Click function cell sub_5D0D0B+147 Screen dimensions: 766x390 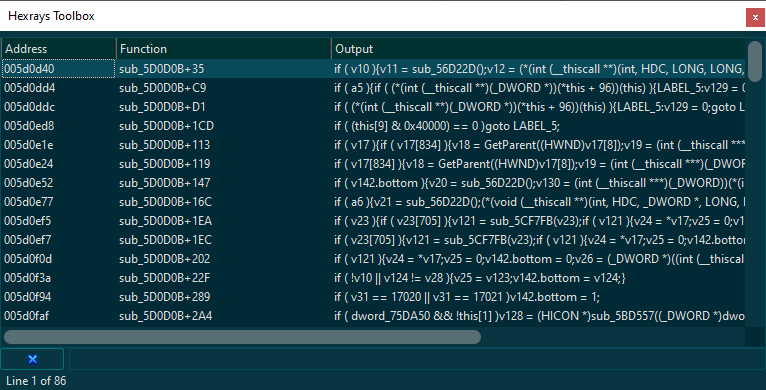pyautogui.click(x=165, y=183)
